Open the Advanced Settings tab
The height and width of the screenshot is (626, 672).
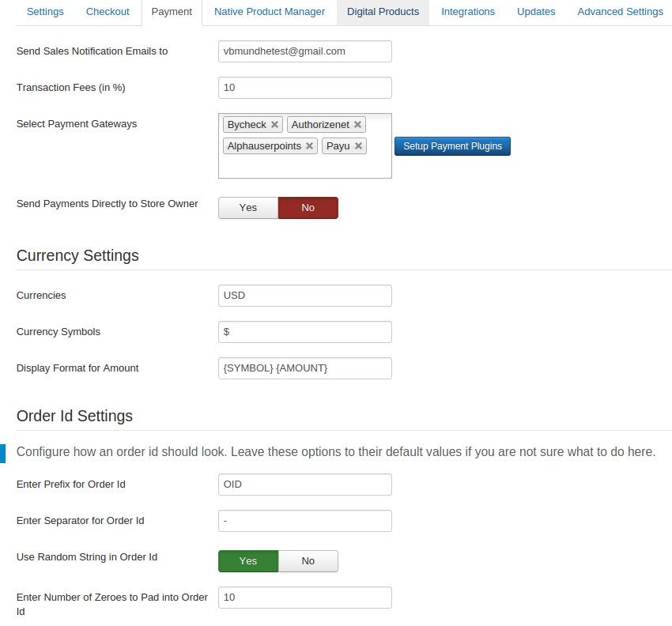pos(620,12)
